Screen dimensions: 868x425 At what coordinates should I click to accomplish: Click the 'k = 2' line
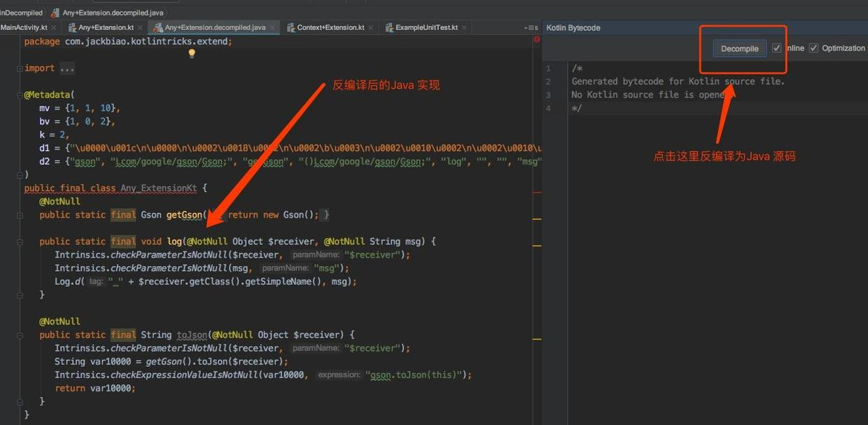pos(55,135)
